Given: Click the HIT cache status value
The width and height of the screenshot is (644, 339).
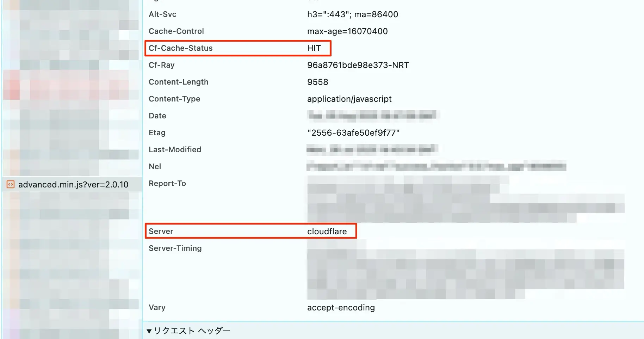Looking at the screenshot, I should (314, 48).
